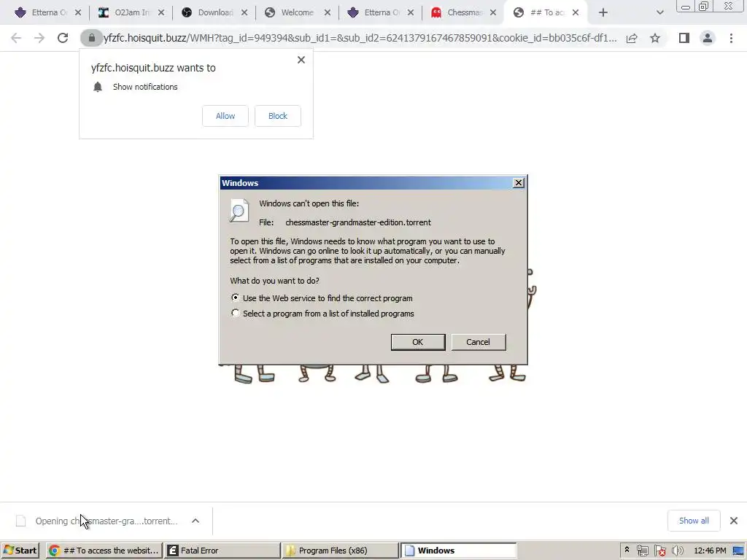The width and height of the screenshot is (747, 560).
Task: Block notifications from yfzfc.hoisquit.buzz
Action: pos(278,116)
